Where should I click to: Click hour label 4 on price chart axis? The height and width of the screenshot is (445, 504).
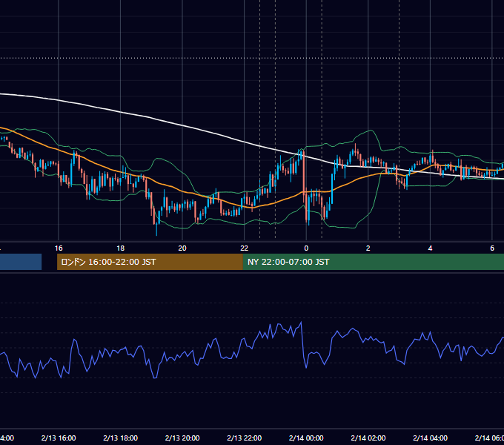[x=430, y=248]
